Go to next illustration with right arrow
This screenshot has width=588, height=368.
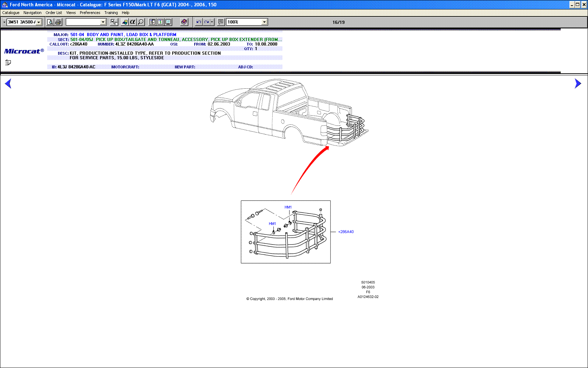pyautogui.click(x=577, y=83)
